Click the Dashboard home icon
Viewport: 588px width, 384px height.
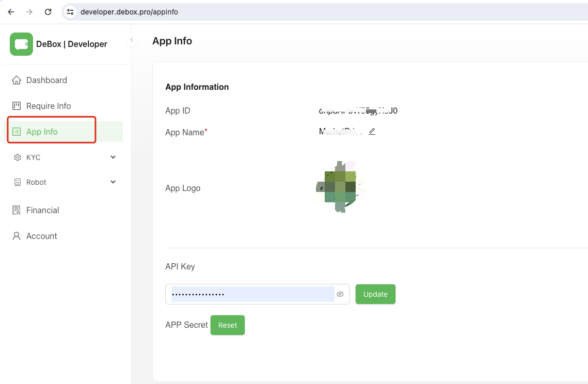[17, 80]
